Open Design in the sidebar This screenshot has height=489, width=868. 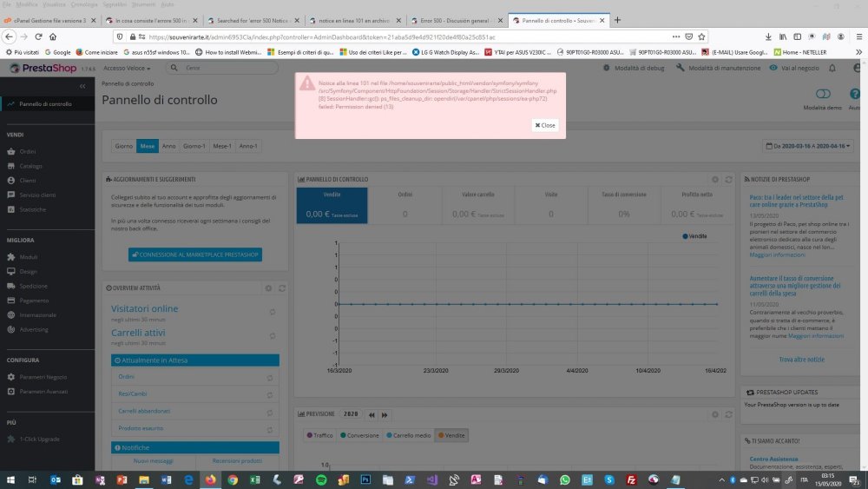[29, 271]
